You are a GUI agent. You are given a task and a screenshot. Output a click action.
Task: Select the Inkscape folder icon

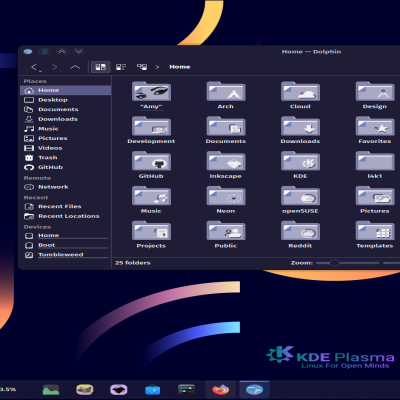[x=226, y=161]
